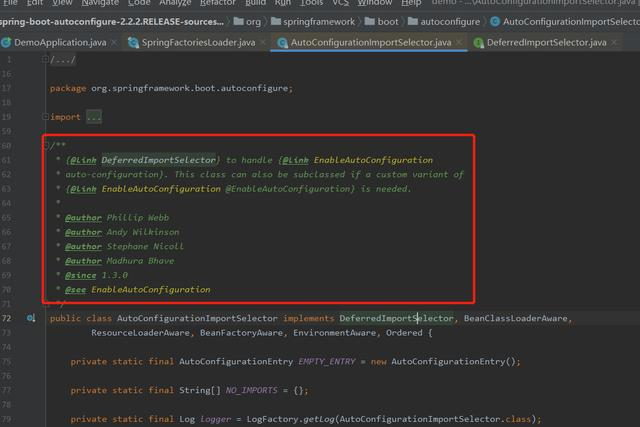The width and height of the screenshot is (640, 427).
Task: Click the logger field name
Action: click(215, 419)
